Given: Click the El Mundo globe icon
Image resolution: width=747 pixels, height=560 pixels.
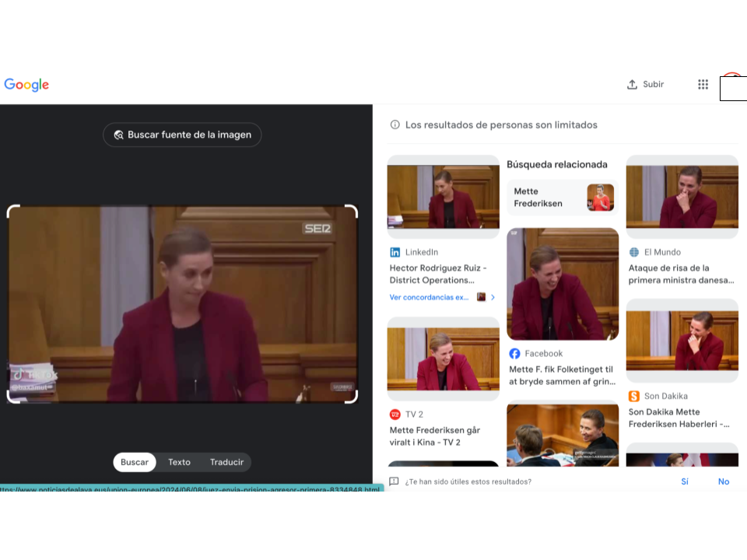Looking at the screenshot, I should 634,252.
